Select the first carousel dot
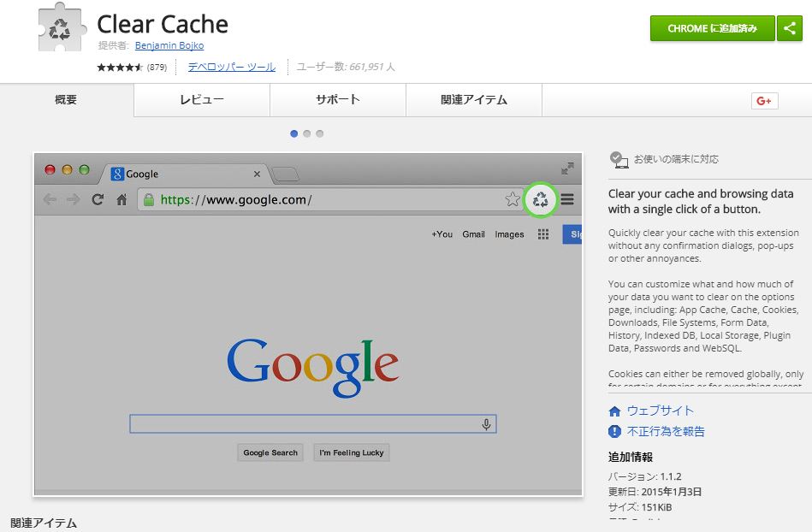 pyautogui.click(x=294, y=133)
